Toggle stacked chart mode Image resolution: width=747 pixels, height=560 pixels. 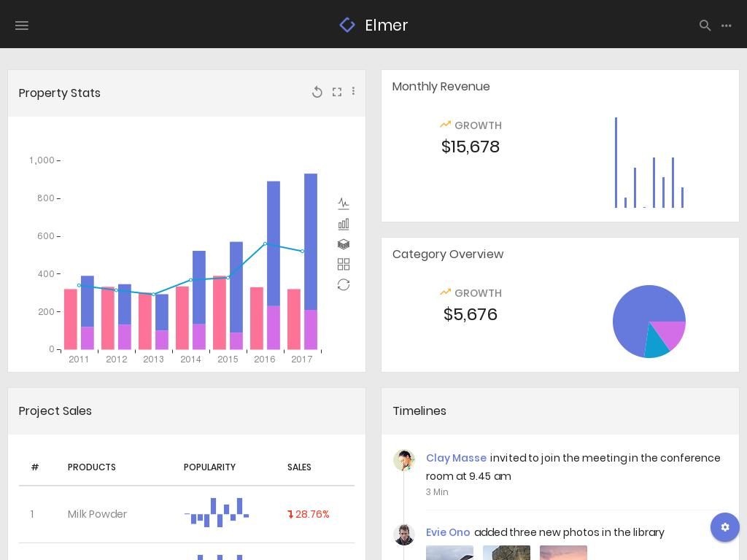click(x=344, y=244)
